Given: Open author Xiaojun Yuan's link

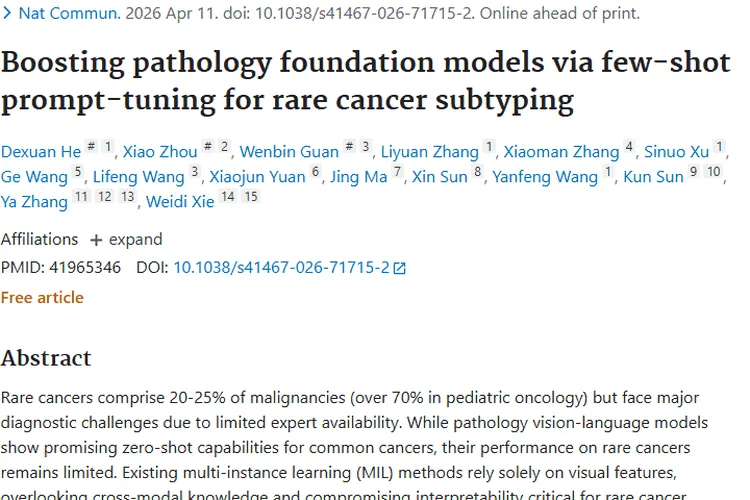Looking at the screenshot, I should [257, 177].
